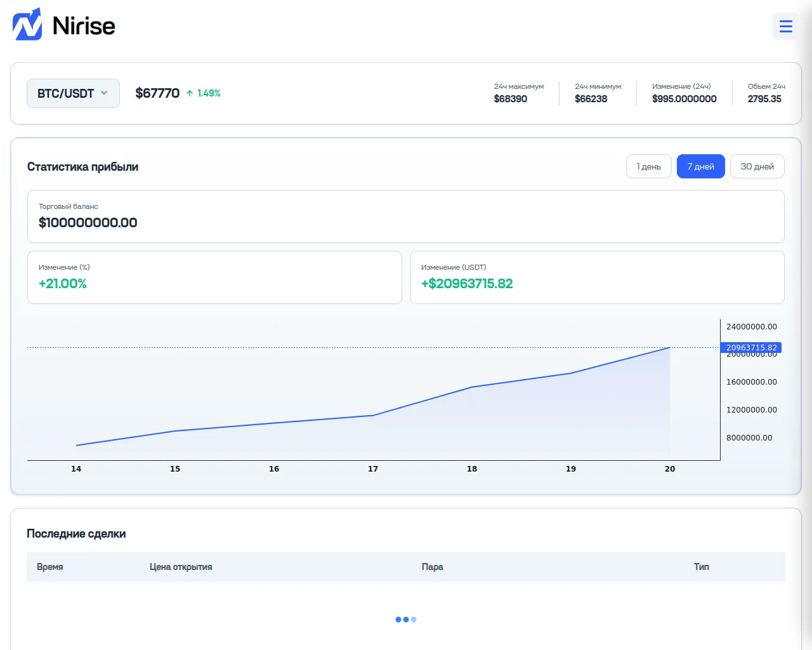Click the Изменение (%) +21.00% card
Viewport: 812px width, 650px height.
click(x=214, y=277)
